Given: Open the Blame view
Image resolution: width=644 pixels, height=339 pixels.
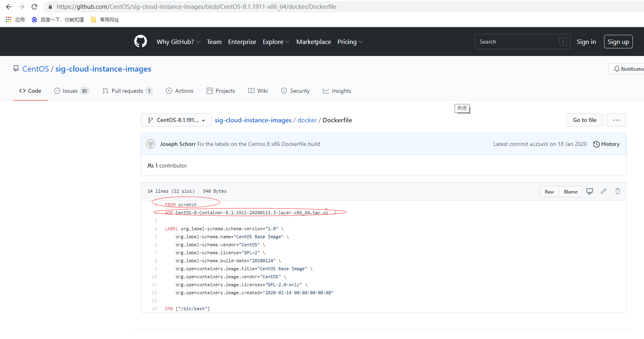Looking at the screenshot, I should pos(570,191).
